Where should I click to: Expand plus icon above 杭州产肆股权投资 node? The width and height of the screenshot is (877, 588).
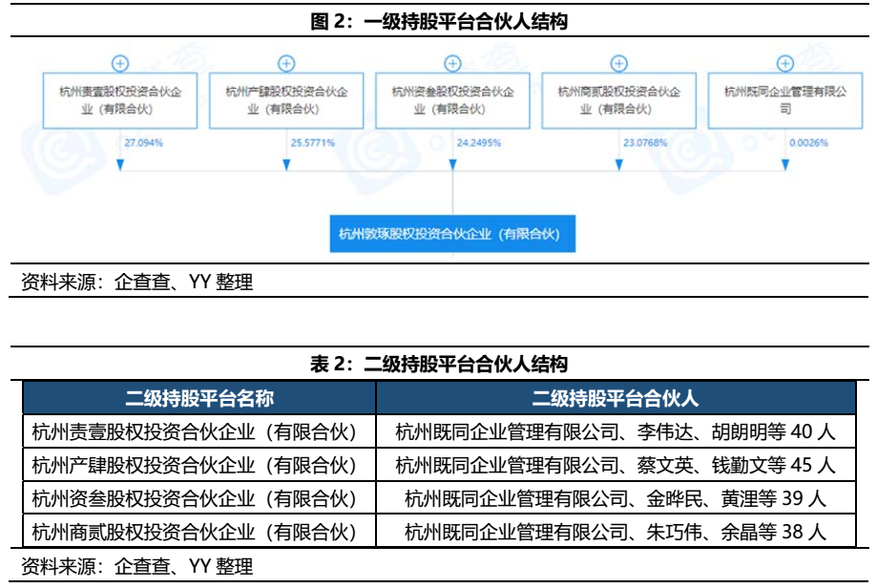tap(286, 64)
